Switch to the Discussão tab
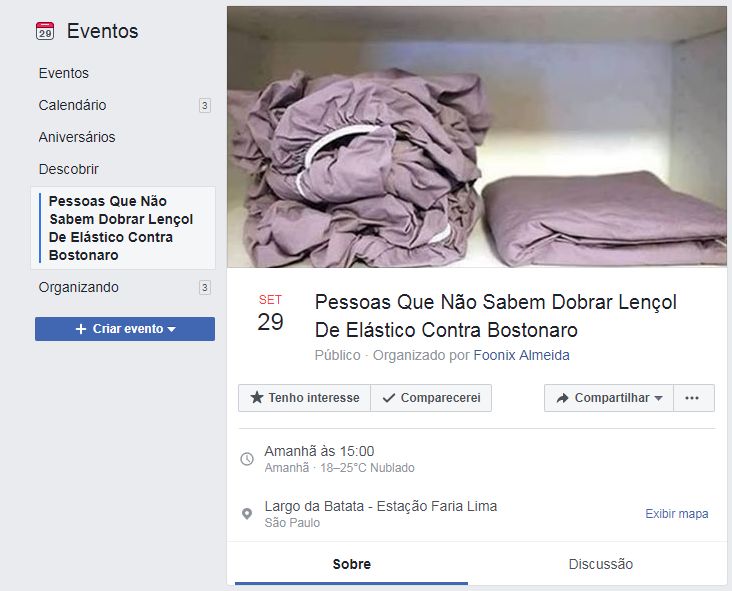732x591 pixels. click(600, 564)
